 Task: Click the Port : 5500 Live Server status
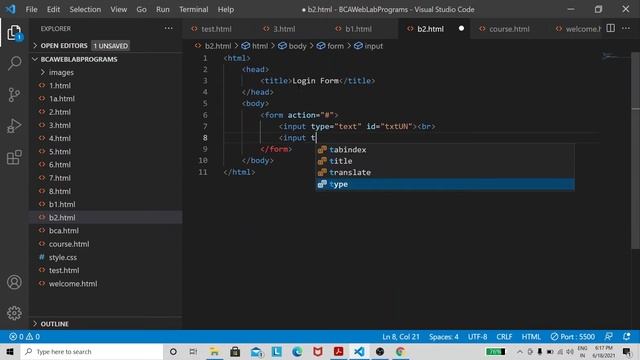(x=572, y=337)
